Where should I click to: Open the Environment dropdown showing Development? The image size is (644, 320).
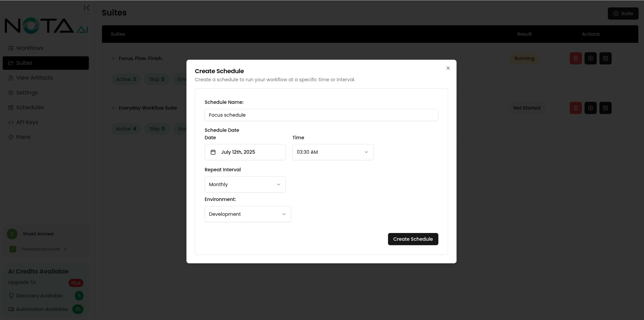pos(247,214)
